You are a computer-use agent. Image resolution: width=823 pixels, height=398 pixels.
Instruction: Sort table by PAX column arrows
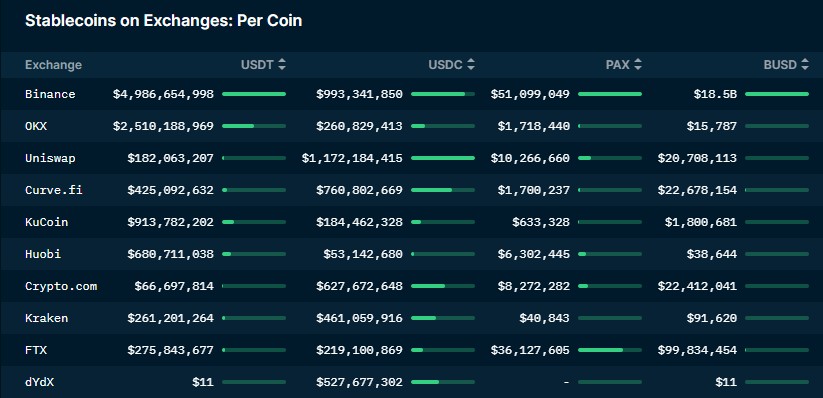click(x=638, y=65)
